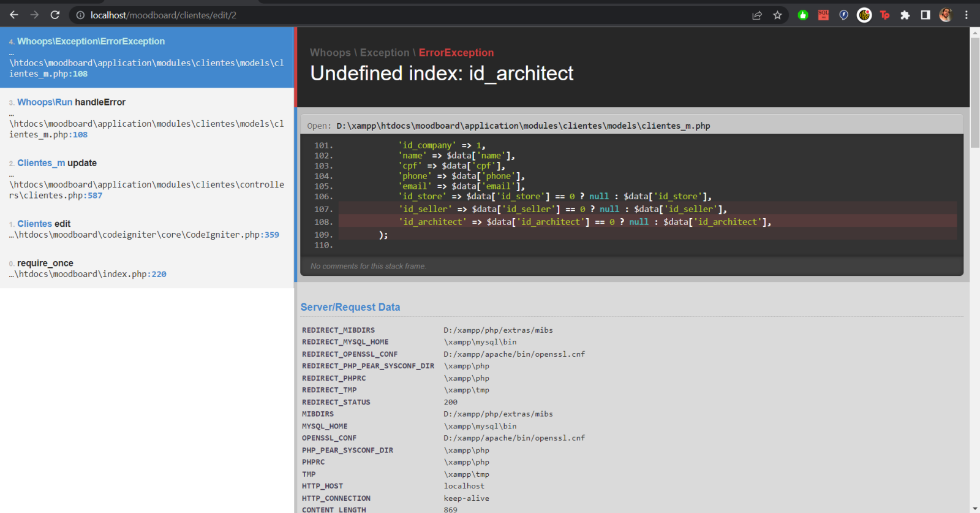
Task: Reload the page with the refresh icon
Action: (55, 15)
